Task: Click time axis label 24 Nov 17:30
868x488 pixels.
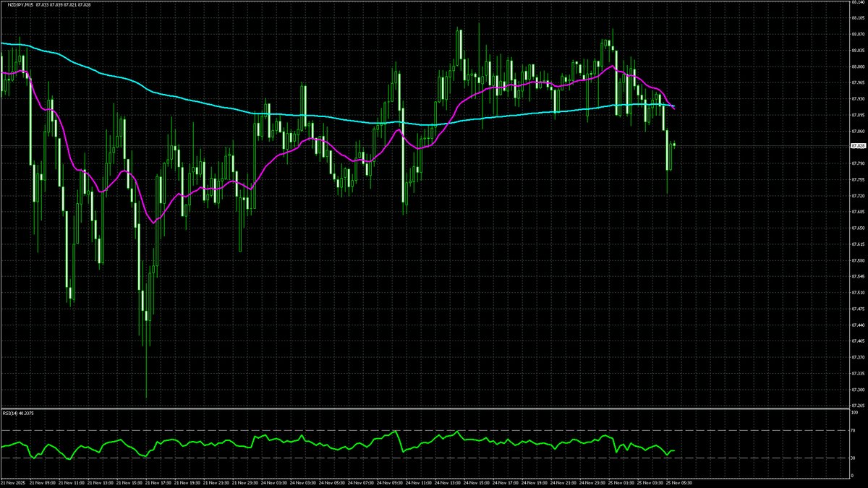Action: (x=507, y=483)
